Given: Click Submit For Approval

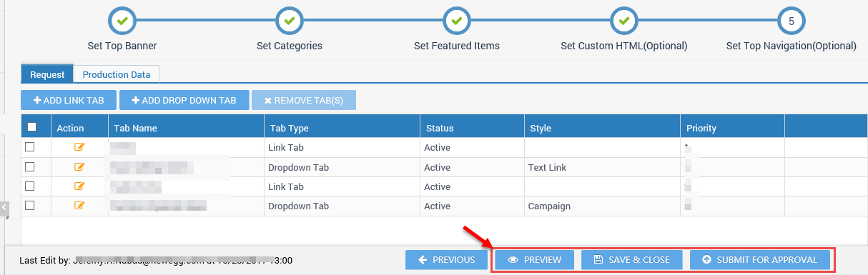Looking at the screenshot, I should point(759,260).
